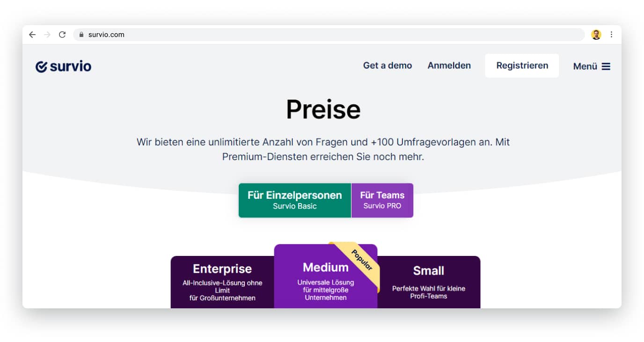Click the Survio checkmark logo

click(42, 66)
